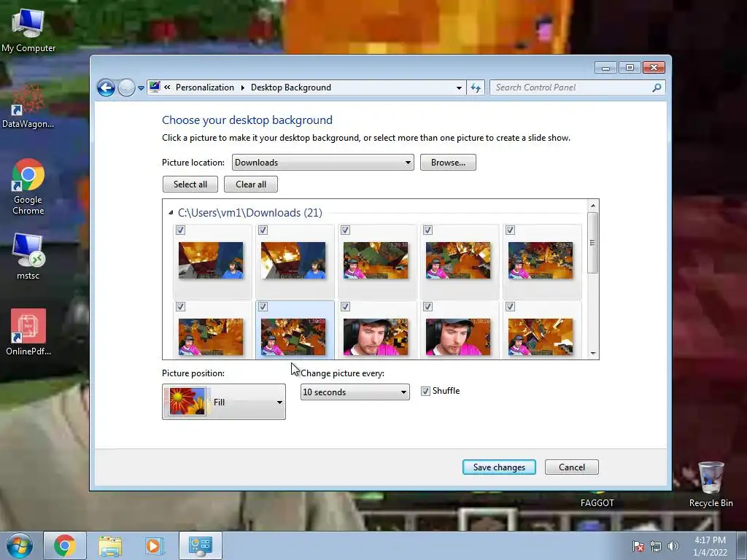Viewport: 747px width, 560px height.
Task: Click the Desktop Background breadcrumb
Action: click(291, 87)
